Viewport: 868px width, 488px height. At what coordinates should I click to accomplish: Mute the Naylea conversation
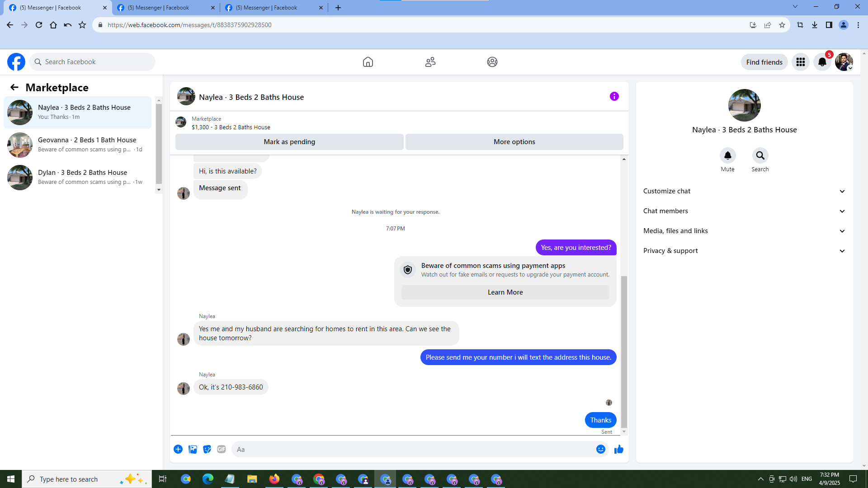[x=728, y=155]
